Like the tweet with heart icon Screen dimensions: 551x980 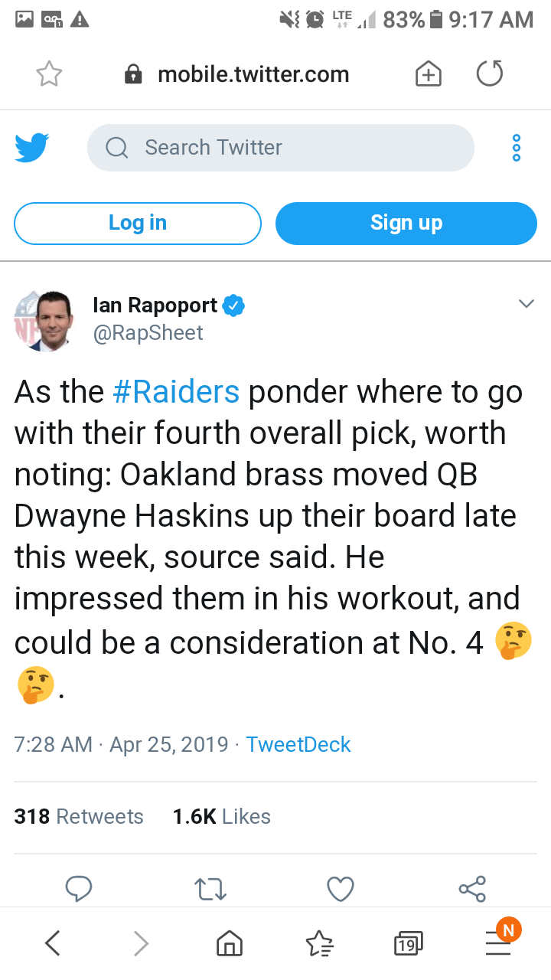pyautogui.click(x=341, y=888)
